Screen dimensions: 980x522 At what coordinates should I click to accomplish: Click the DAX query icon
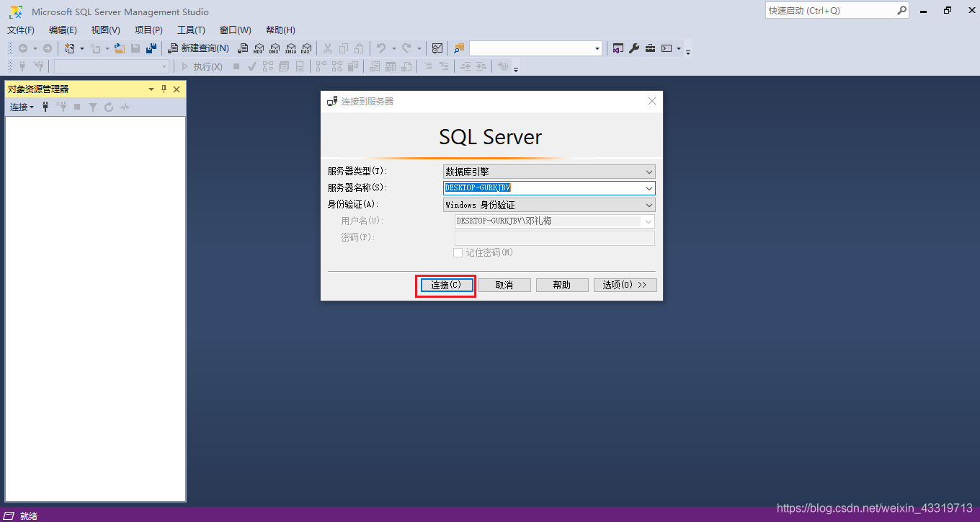pos(306,48)
